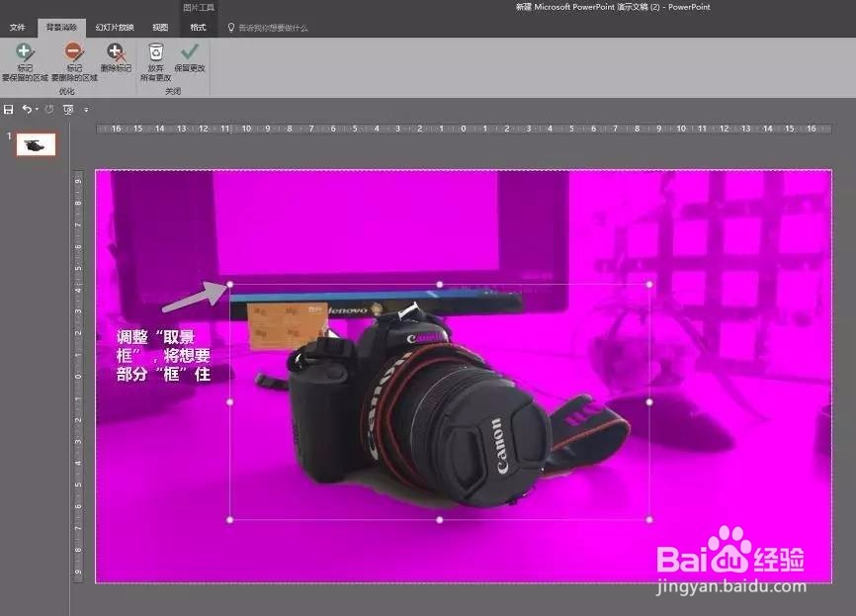The height and width of the screenshot is (616, 856).
Task: Click the marquee's bottom-right corner handle
Action: point(649,520)
